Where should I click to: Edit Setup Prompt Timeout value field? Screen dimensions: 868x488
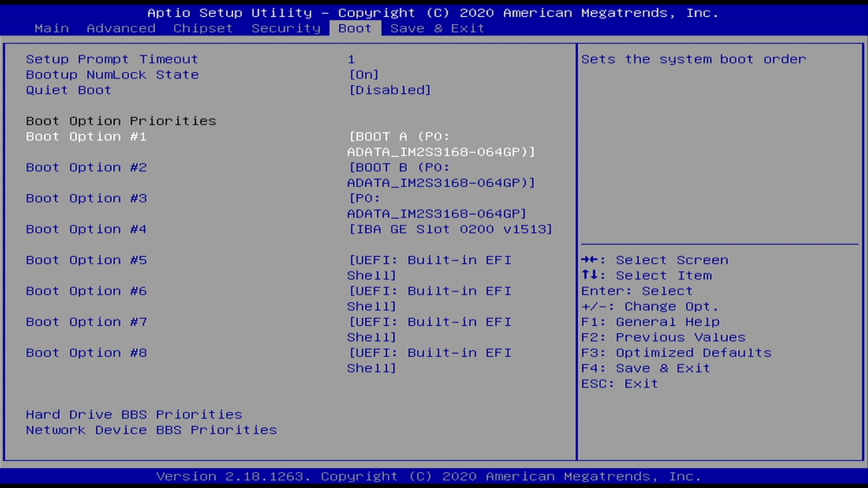[x=351, y=59]
